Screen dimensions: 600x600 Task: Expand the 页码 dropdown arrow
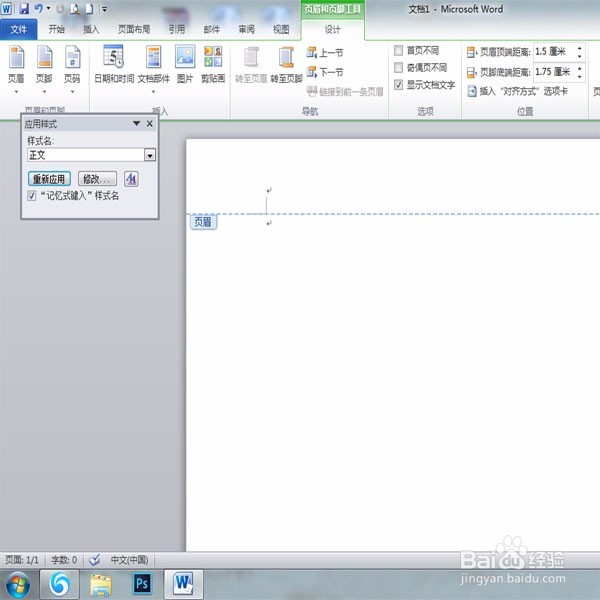(72, 92)
